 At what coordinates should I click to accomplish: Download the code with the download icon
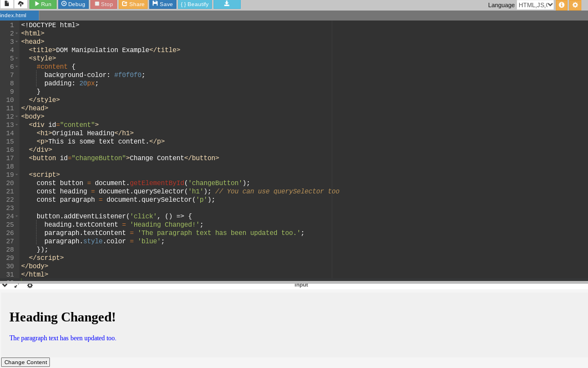click(227, 4)
